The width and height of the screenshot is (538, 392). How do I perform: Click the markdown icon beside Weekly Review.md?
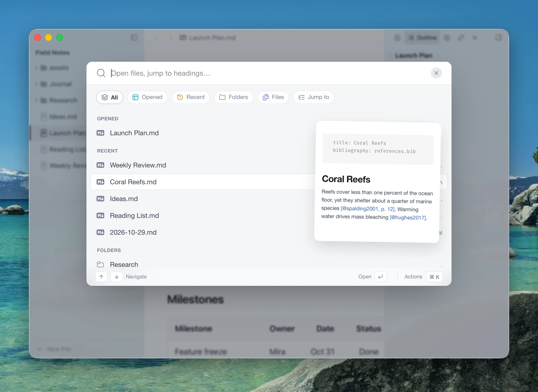(x=100, y=165)
